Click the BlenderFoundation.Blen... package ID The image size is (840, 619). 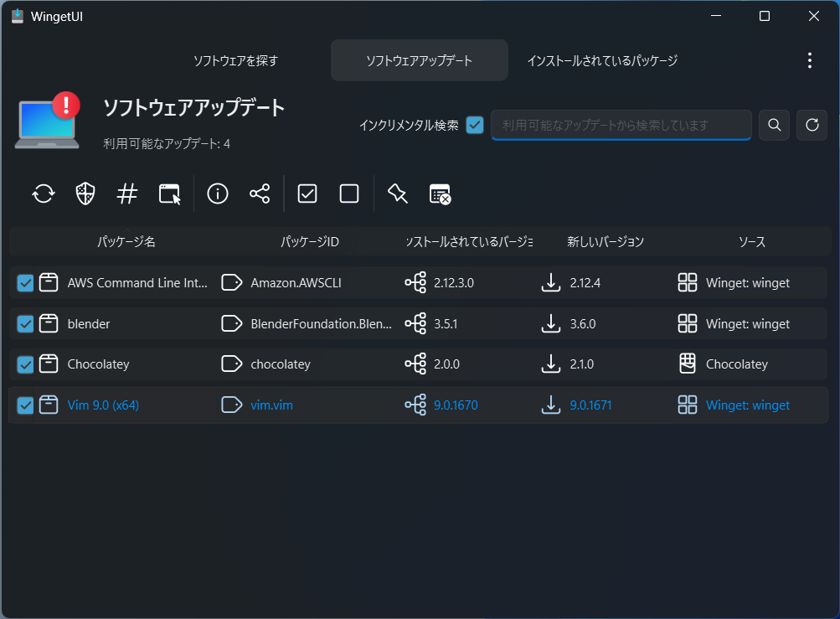tap(321, 323)
